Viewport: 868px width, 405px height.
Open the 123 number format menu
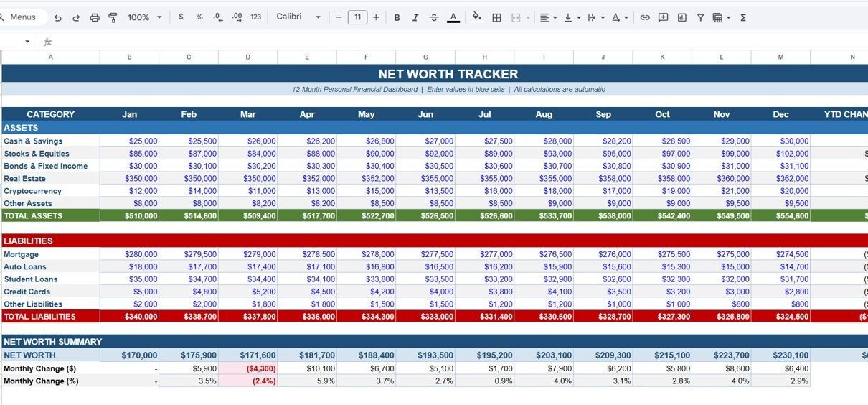255,17
